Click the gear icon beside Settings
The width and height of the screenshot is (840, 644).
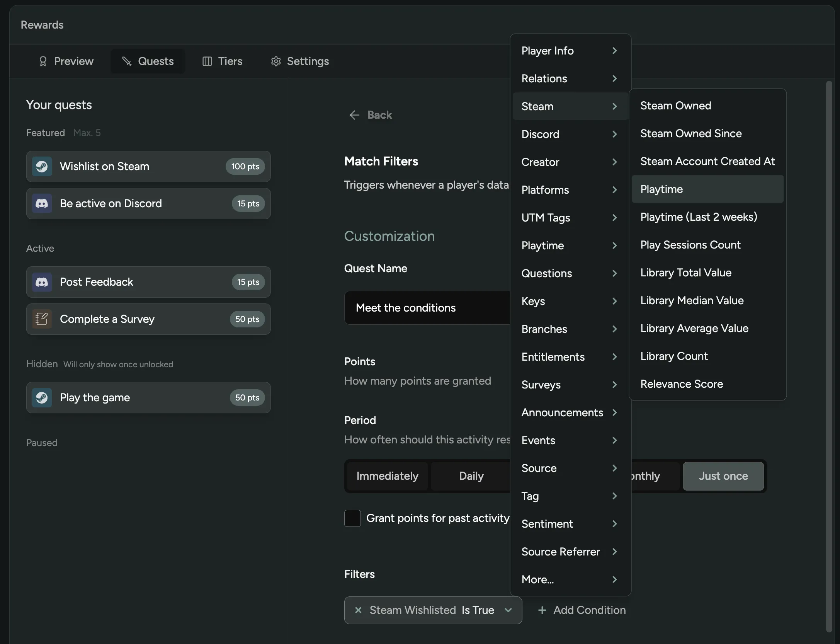(x=275, y=61)
